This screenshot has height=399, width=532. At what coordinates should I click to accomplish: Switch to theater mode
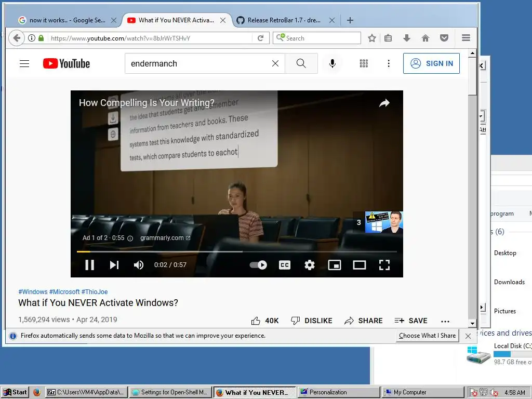pyautogui.click(x=360, y=264)
